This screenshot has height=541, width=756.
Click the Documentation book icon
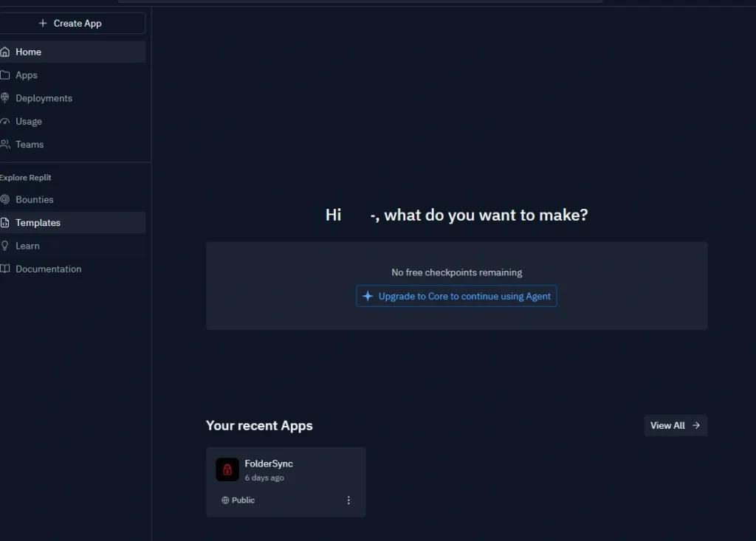coord(5,269)
